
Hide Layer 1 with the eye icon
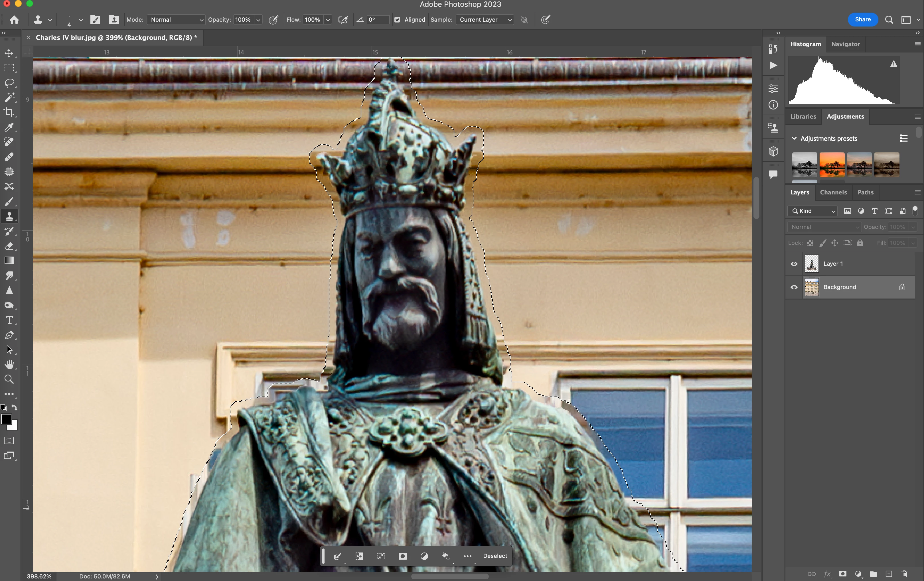(794, 264)
